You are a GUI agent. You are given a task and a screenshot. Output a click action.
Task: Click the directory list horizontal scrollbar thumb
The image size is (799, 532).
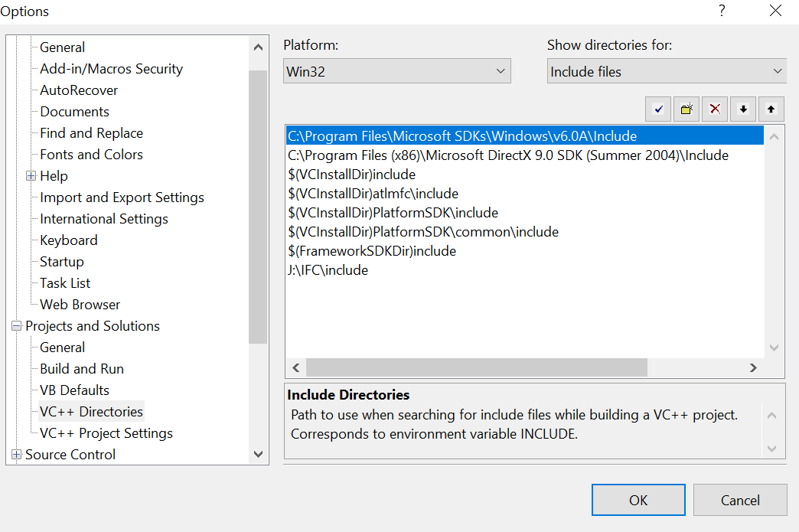point(476,367)
